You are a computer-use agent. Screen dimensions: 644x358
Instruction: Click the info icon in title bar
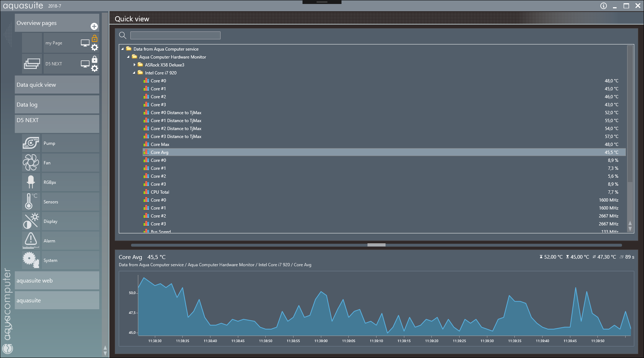pyautogui.click(x=604, y=6)
